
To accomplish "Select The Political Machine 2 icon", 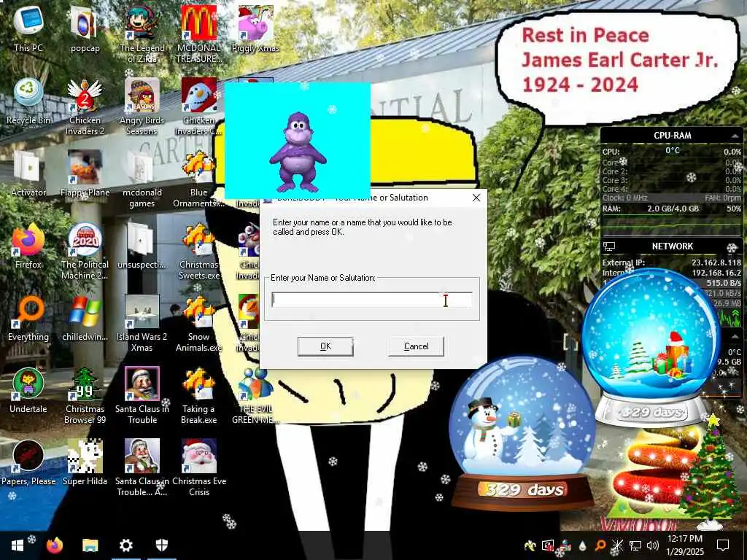I will click(85, 252).
